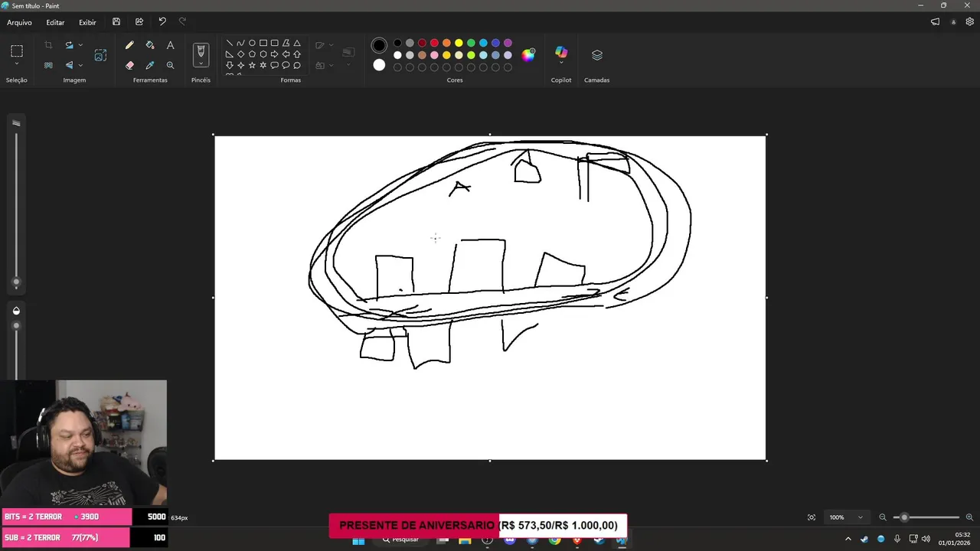The height and width of the screenshot is (551, 980).
Task: Pick the Rectangle shape
Action: (x=263, y=43)
